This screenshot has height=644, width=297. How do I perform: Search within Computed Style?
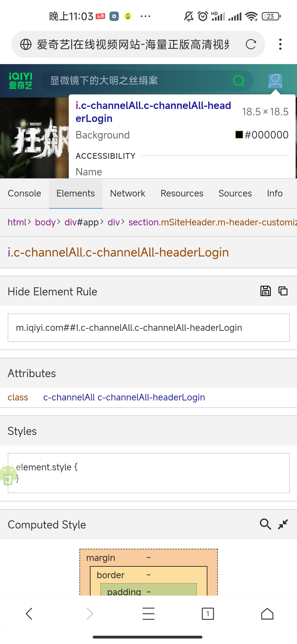tap(265, 524)
